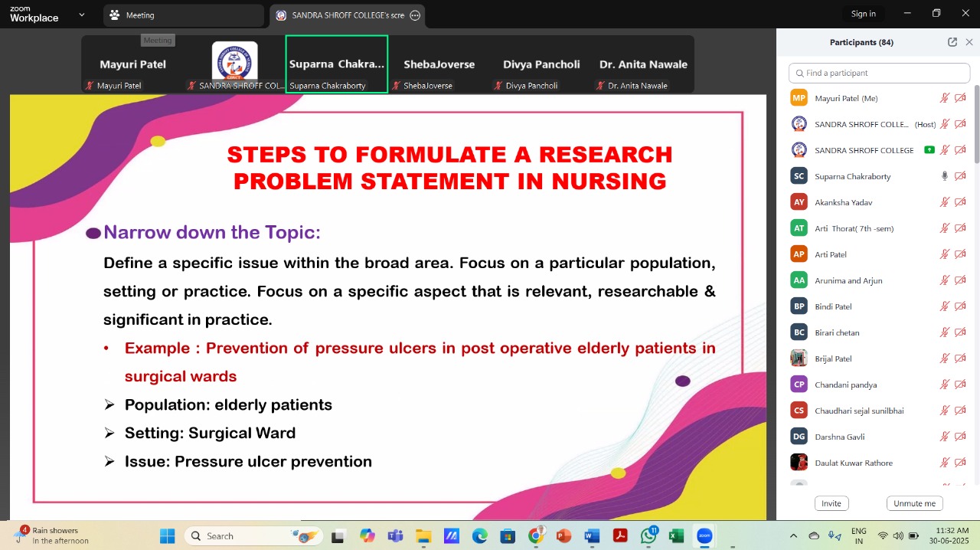Click the Invite button
Viewport: 980px width, 550px height.
(831, 503)
